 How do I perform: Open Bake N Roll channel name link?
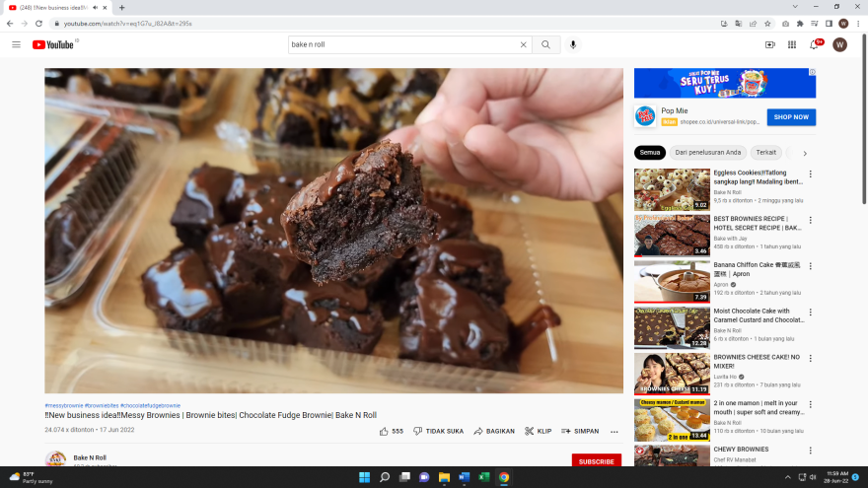click(x=90, y=457)
